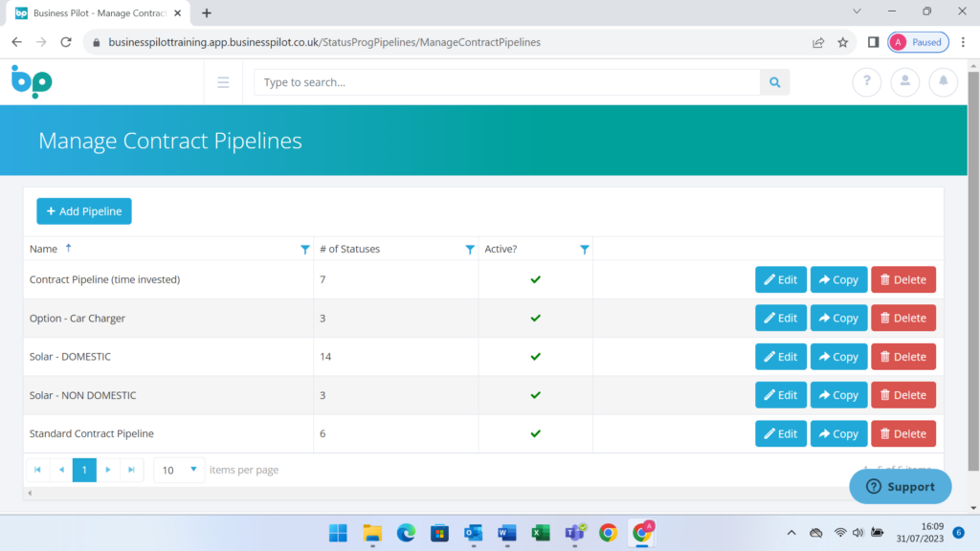Select page 1 in the pager

84,470
